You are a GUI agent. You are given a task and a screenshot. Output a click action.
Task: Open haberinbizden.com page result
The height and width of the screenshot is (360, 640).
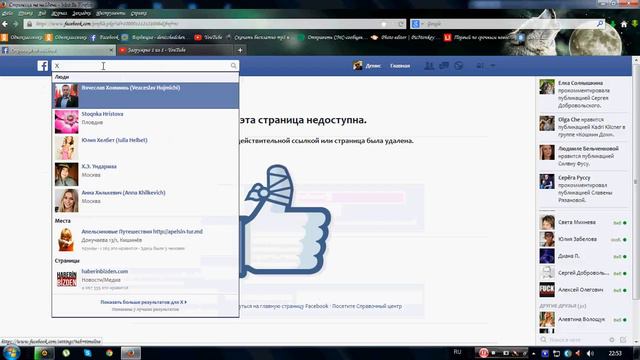(145, 279)
